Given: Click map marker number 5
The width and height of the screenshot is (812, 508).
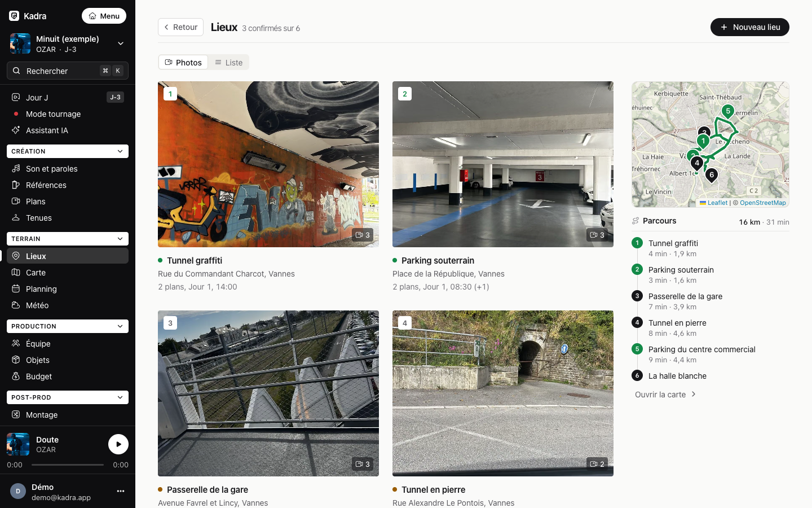Looking at the screenshot, I should 728,112.
